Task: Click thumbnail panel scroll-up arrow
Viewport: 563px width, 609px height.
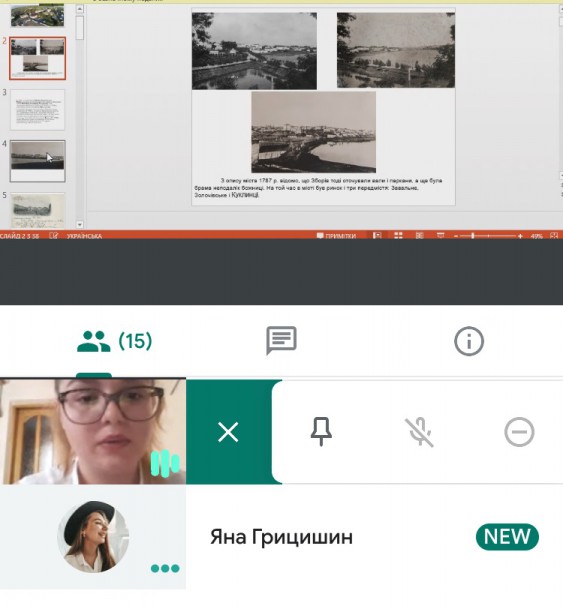Action: tap(80, 9)
